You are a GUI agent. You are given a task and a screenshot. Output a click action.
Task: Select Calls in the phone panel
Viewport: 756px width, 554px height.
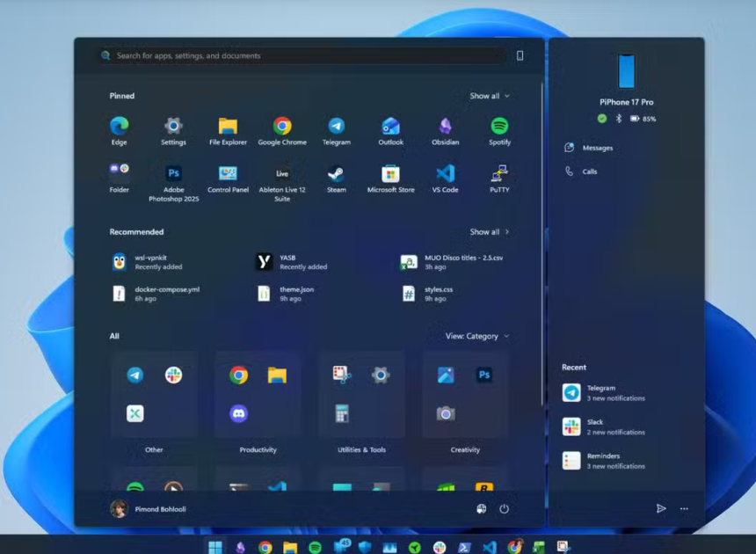click(589, 171)
